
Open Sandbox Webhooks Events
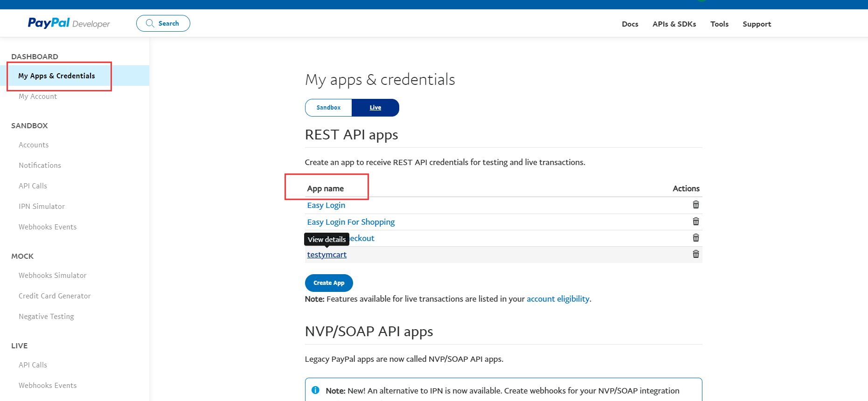[48, 227]
